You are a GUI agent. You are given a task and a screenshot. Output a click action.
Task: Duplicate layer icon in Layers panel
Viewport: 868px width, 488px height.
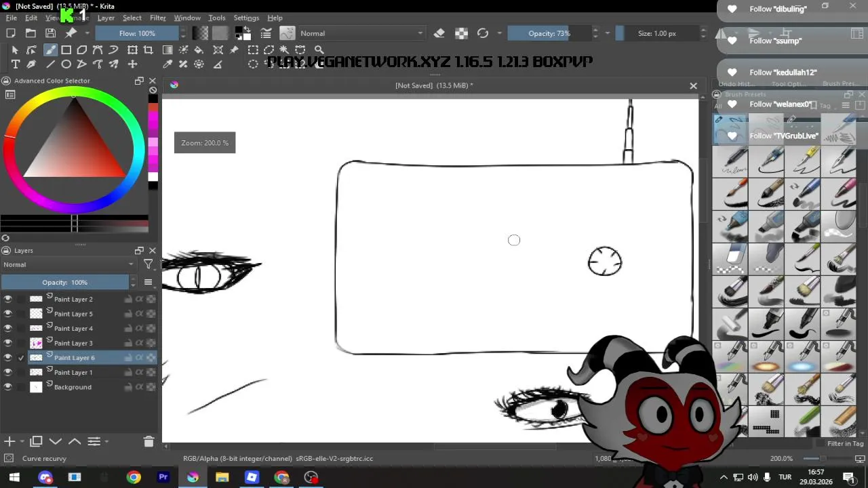pyautogui.click(x=36, y=441)
